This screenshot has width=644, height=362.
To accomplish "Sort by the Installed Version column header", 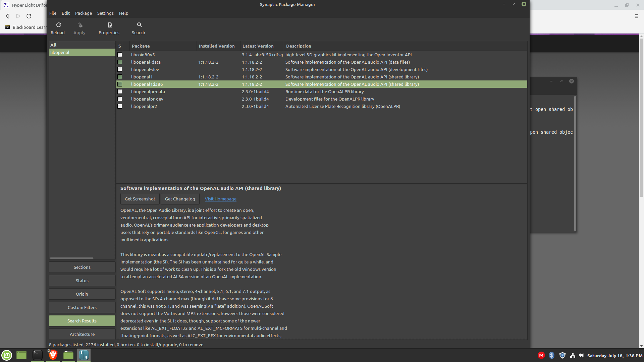I will (218, 46).
